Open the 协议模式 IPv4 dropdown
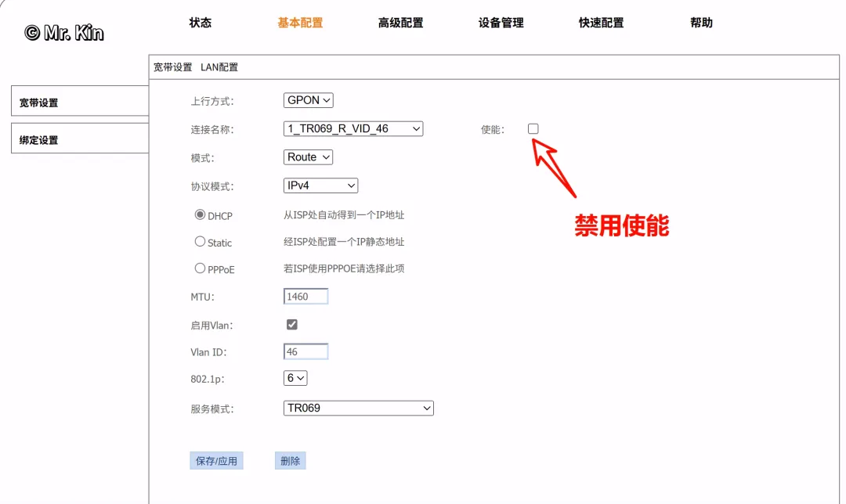Screen dimensions: 846x504 320,185
